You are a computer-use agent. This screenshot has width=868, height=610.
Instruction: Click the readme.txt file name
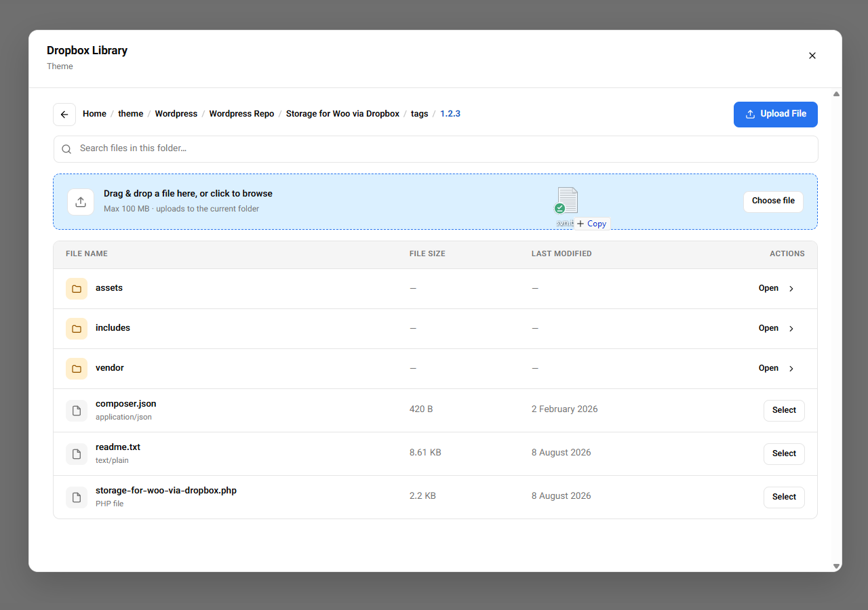point(118,447)
